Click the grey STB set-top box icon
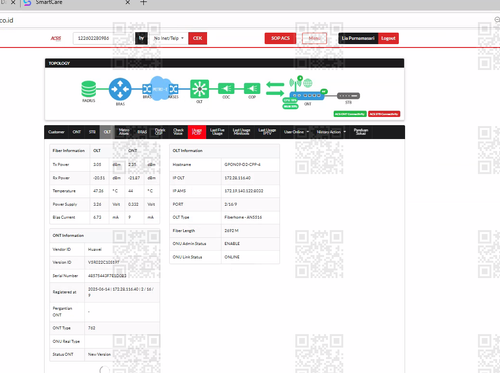Image resolution: width=500 pixels, height=373 pixels. (348, 96)
